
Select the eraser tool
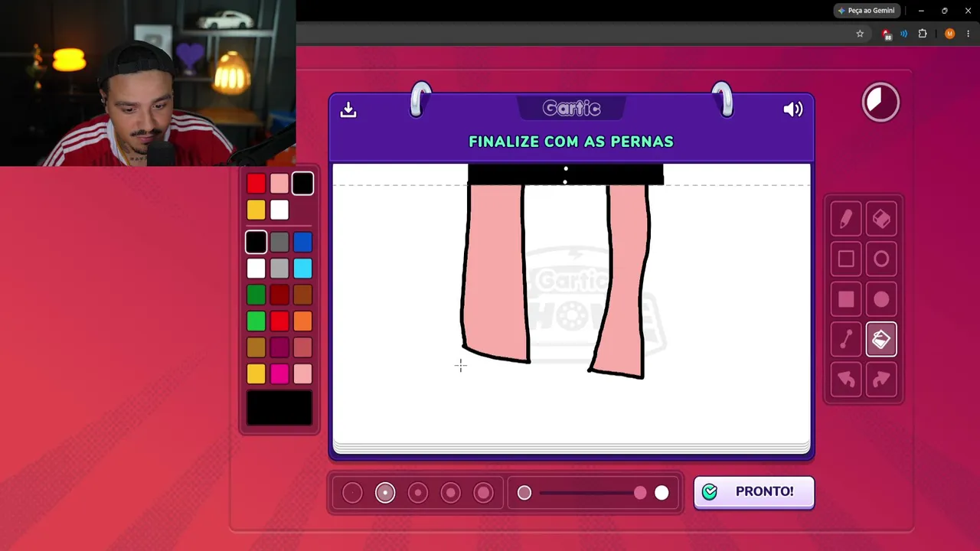point(881,220)
